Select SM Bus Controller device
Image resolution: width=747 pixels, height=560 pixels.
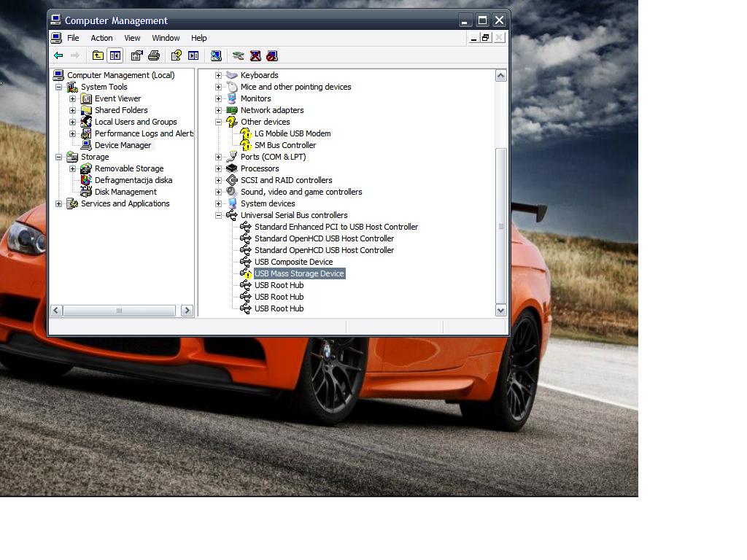coord(285,145)
